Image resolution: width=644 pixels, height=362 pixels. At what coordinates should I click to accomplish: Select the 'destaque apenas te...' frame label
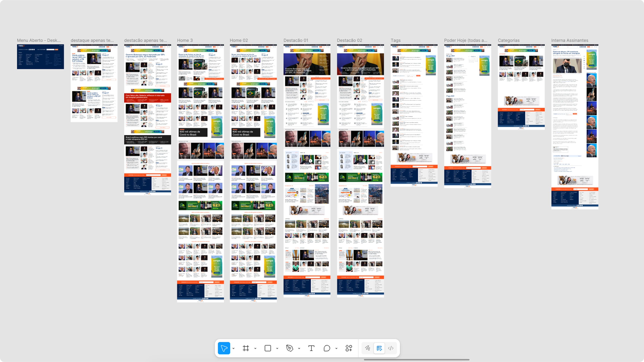tap(92, 40)
